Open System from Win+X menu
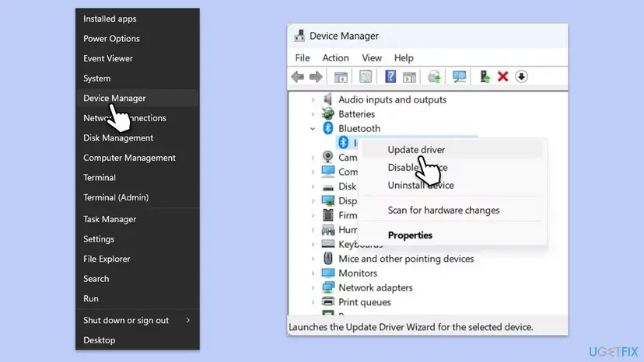Screen dimensions: 644x362 [x=138, y=78]
